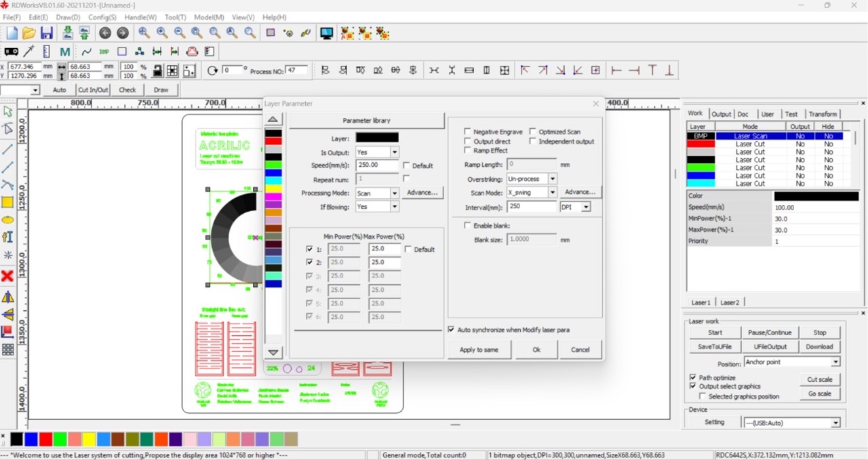
Task: Uncheck Auto synchronize when Modify laser para
Action: point(451,329)
